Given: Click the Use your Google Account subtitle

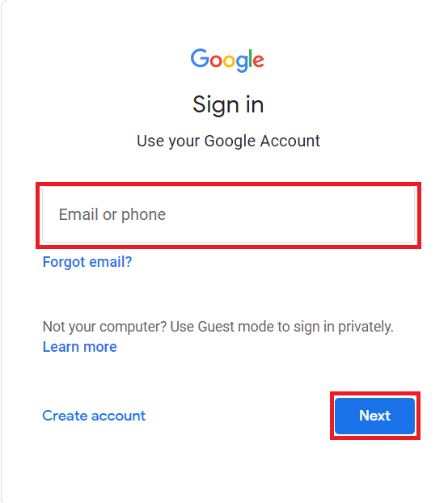Looking at the screenshot, I should point(228,142).
